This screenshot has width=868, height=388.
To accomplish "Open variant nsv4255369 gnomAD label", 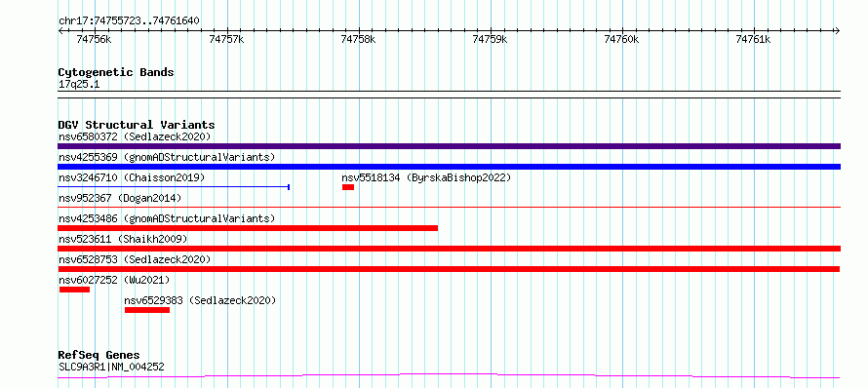I will click(x=167, y=157).
